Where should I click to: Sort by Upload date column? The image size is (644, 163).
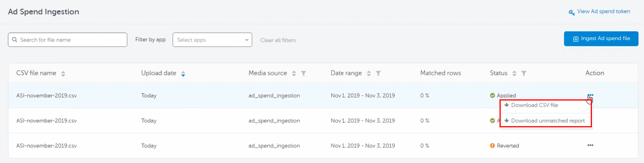click(183, 74)
